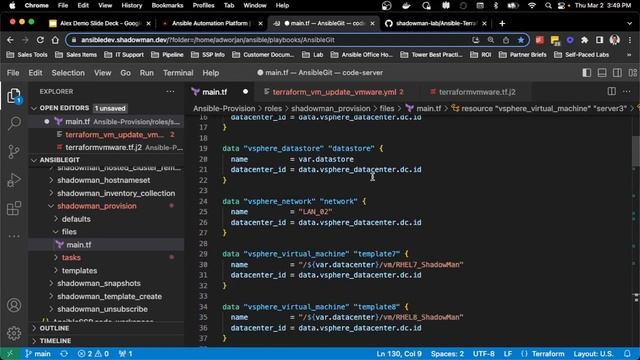This screenshot has height=360, width=640.
Task: Open the errors and warnings problems indicator
Action: pyautogui.click(x=93, y=353)
